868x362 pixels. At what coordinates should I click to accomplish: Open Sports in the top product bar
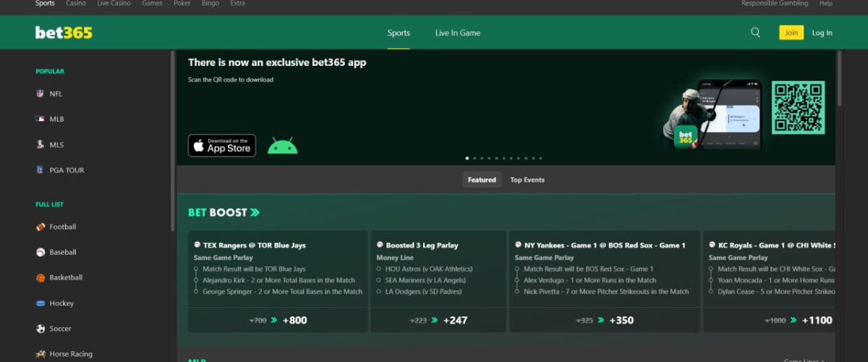tap(45, 4)
